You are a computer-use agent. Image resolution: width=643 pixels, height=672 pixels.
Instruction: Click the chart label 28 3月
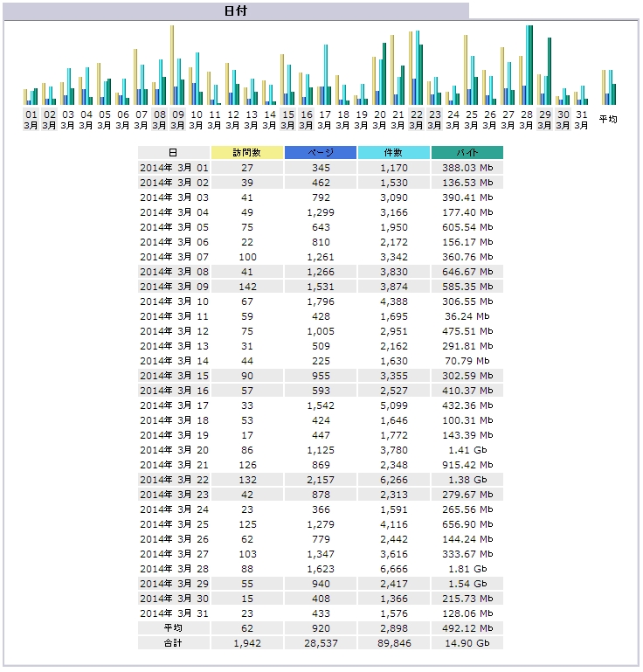pyautogui.click(x=527, y=120)
